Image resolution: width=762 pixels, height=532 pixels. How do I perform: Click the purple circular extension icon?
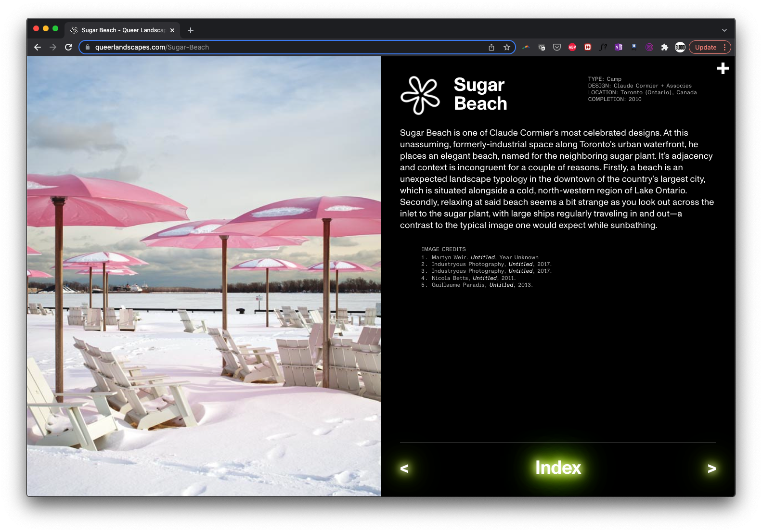649,47
